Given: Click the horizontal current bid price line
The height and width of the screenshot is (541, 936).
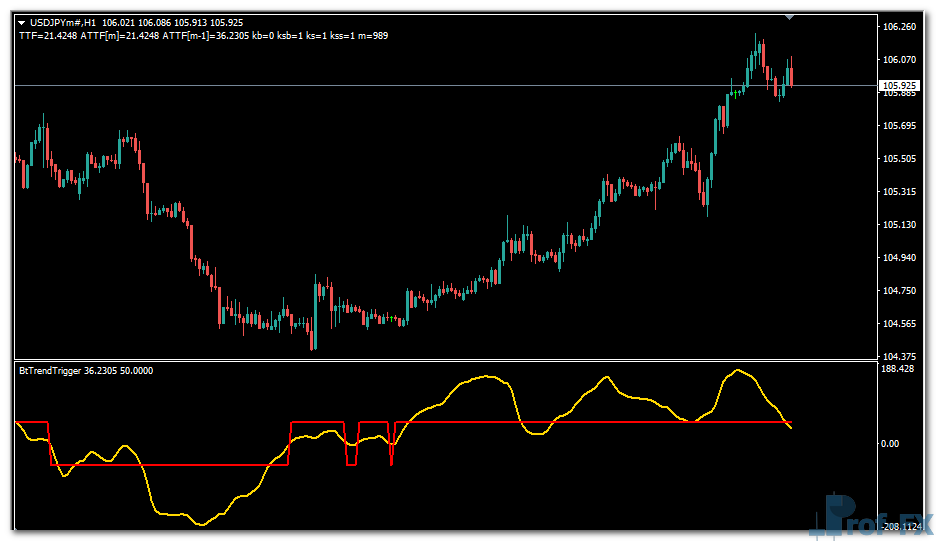Looking at the screenshot, I should (x=400, y=86).
